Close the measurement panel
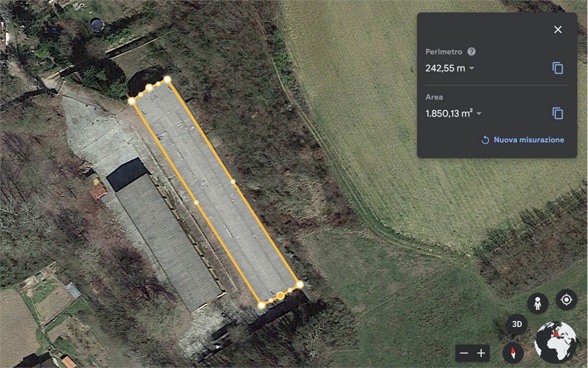Screen dimensions: 588x368 pyautogui.click(x=558, y=29)
